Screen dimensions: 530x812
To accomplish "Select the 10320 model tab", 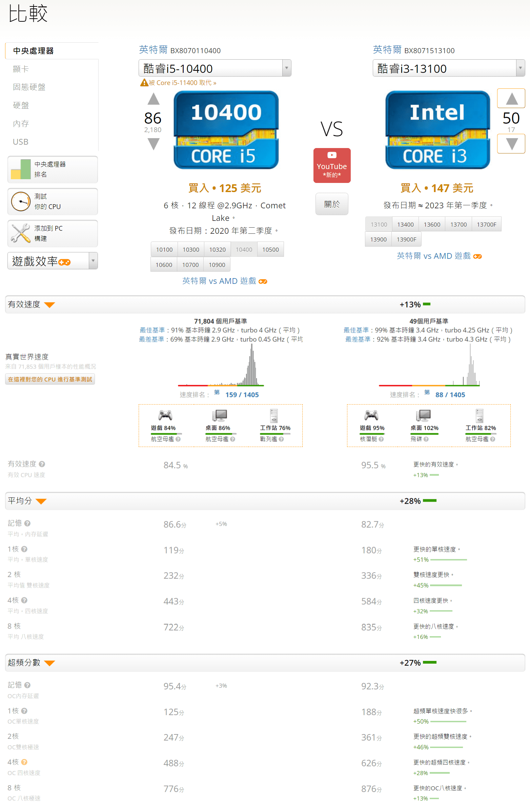I will pyautogui.click(x=218, y=249).
